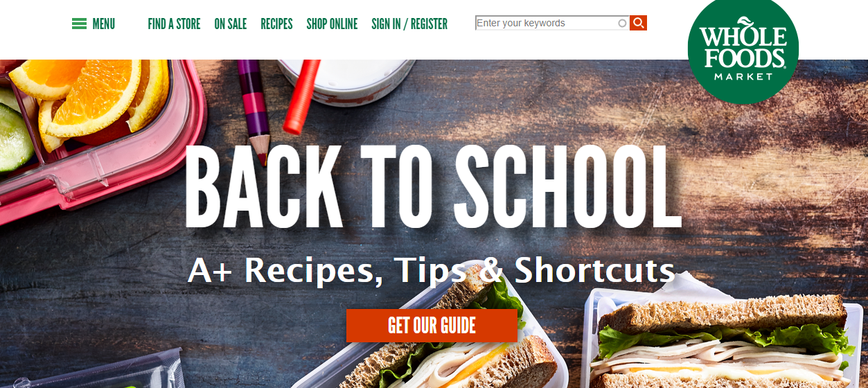This screenshot has width=868, height=388.
Task: Click the Get Our Guide button
Action: click(x=432, y=326)
